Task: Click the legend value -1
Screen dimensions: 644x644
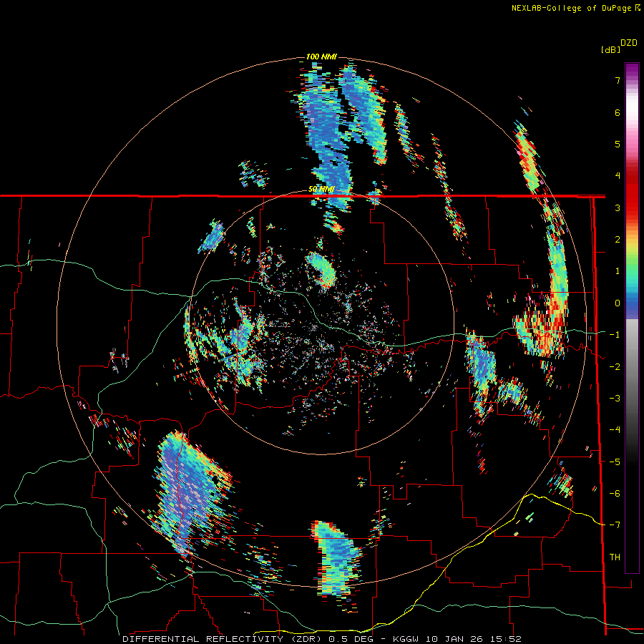Action: click(615, 335)
